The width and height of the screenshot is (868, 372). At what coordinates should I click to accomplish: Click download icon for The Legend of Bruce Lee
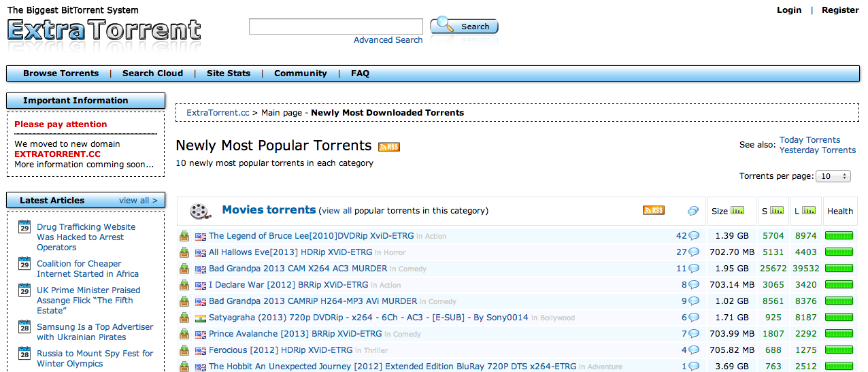(x=184, y=236)
